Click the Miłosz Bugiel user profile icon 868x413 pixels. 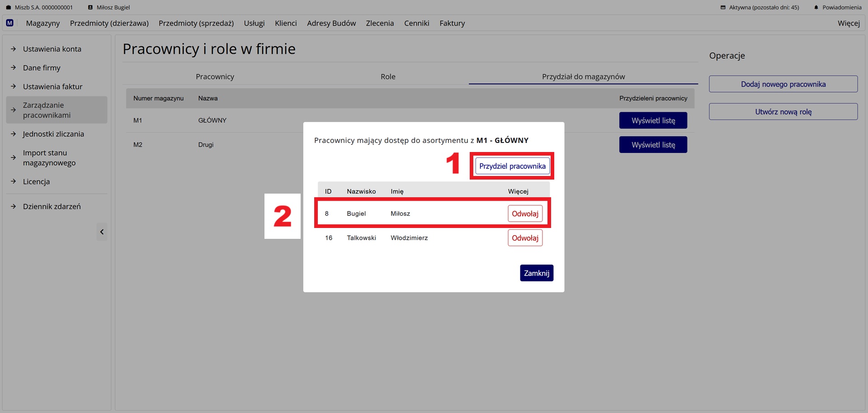90,7
